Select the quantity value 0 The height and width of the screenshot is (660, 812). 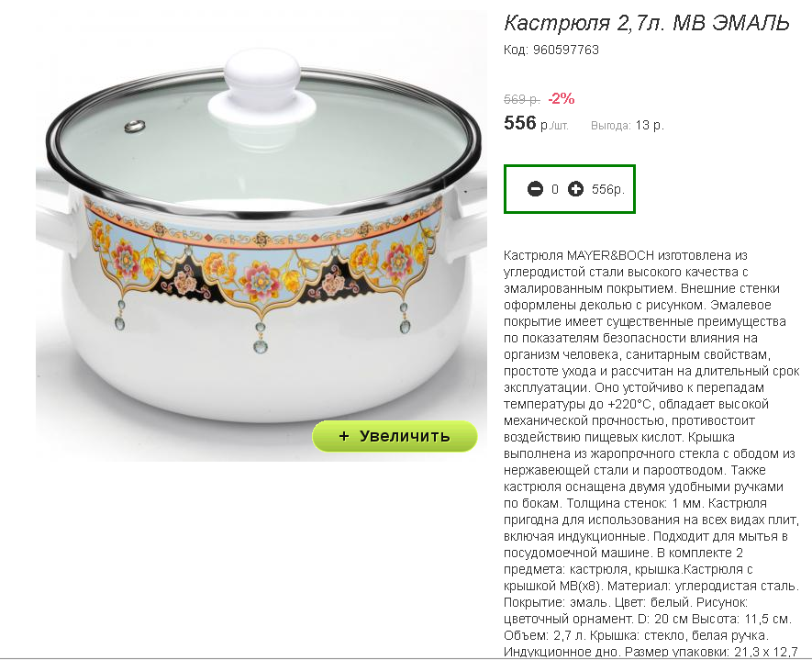[555, 190]
